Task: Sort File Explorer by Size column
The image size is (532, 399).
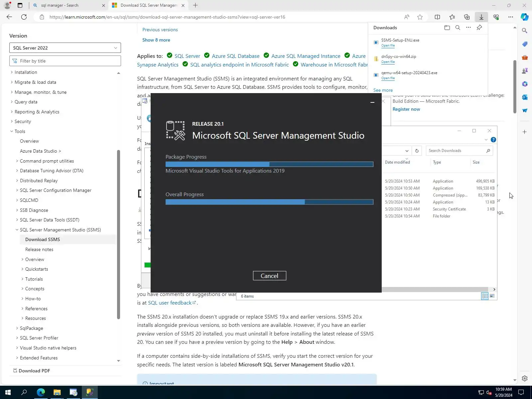Action: point(476,162)
